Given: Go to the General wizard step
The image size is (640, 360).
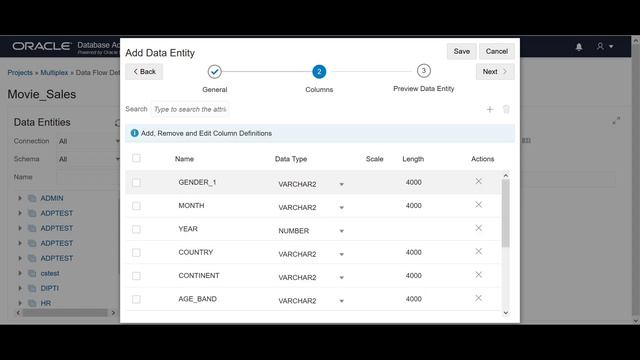Looking at the screenshot, I should pyautogui.click(x=214, y=71).
